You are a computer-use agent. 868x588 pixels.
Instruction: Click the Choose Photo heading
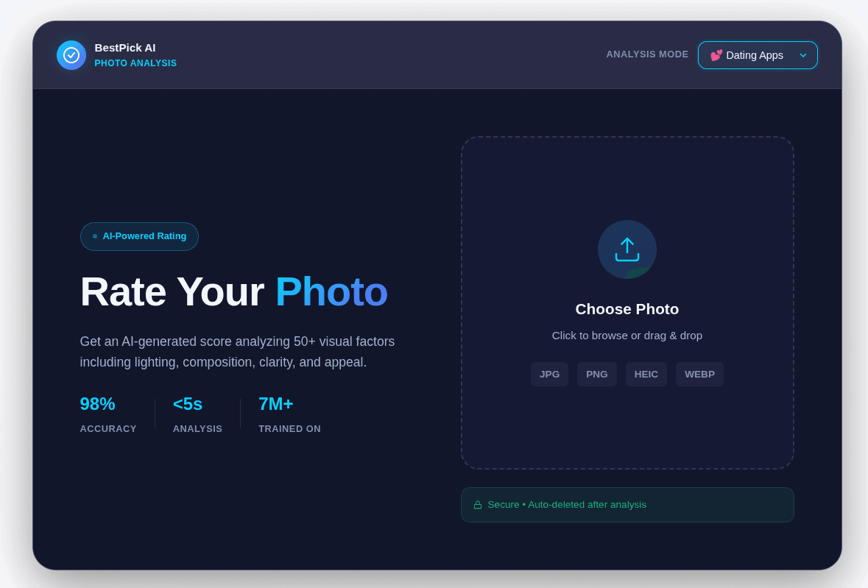(x=627, y=309)
